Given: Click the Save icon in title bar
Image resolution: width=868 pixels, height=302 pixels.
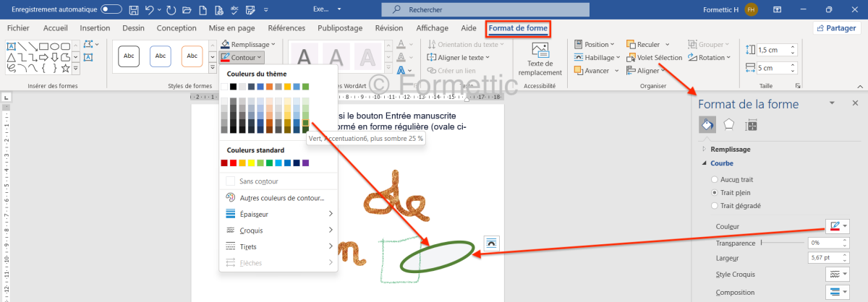Looking at the screenshot, I should [x=134, y=10].
